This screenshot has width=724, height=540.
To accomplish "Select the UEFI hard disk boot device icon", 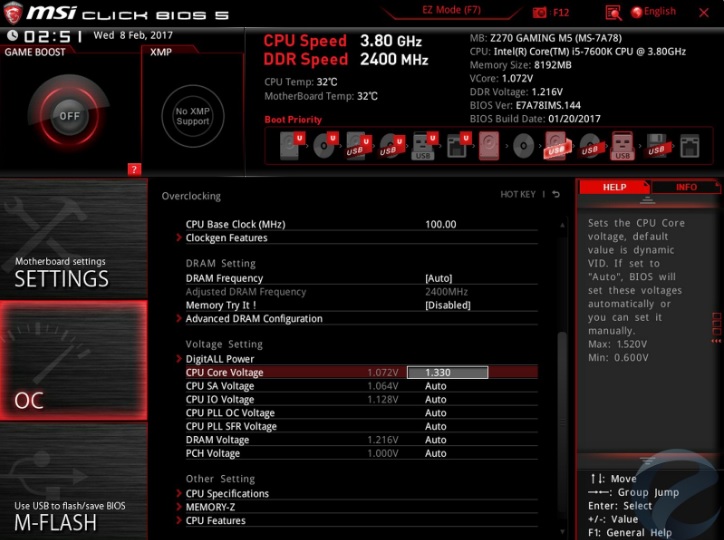I will [292, 145].
